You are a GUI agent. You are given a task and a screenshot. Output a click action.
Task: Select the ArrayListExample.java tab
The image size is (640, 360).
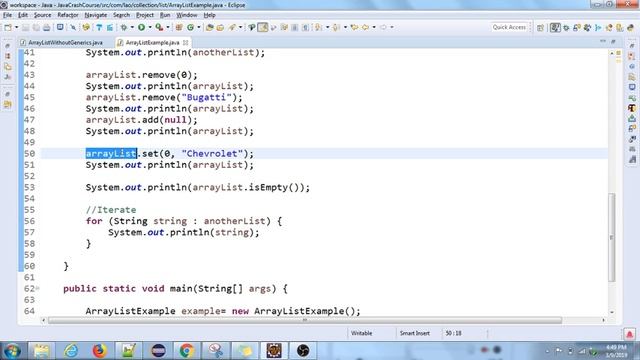point(152,42)
